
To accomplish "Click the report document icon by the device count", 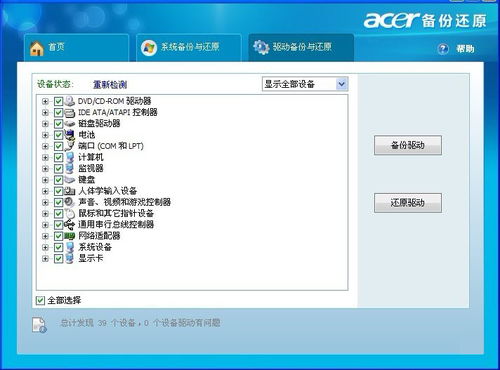I will (39, 325).
